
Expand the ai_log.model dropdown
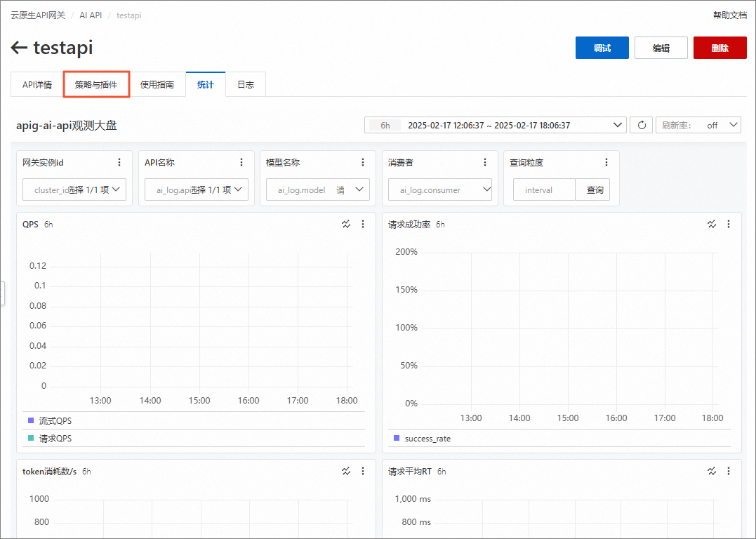[318, 190]
